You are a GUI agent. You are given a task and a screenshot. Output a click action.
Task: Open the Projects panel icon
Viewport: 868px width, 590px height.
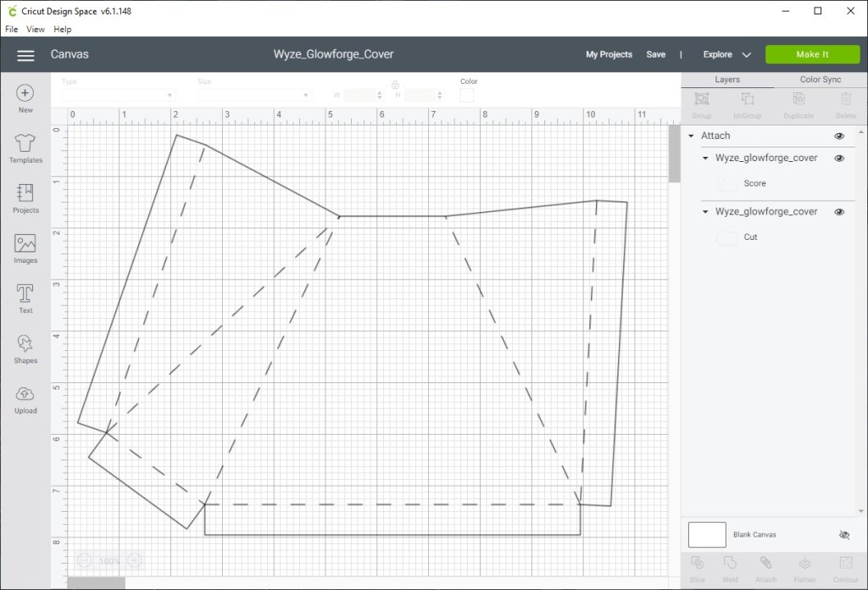click(25, 193)
